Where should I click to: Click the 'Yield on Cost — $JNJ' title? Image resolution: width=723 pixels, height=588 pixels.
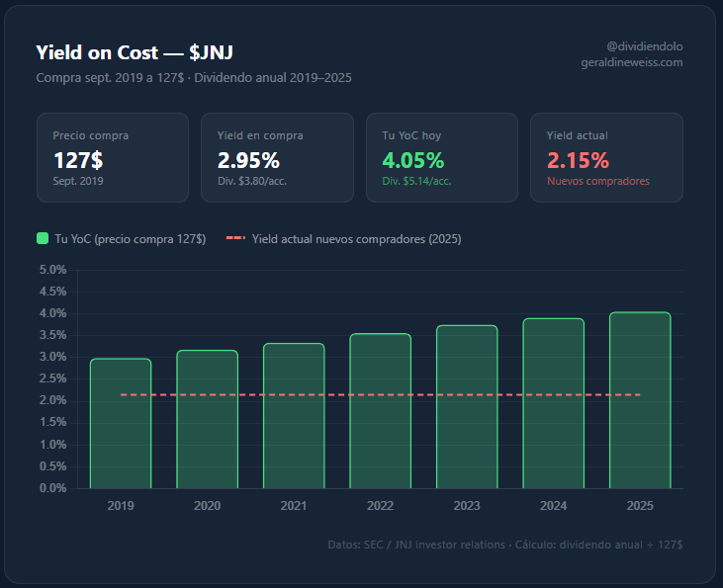tap(135, 52)
